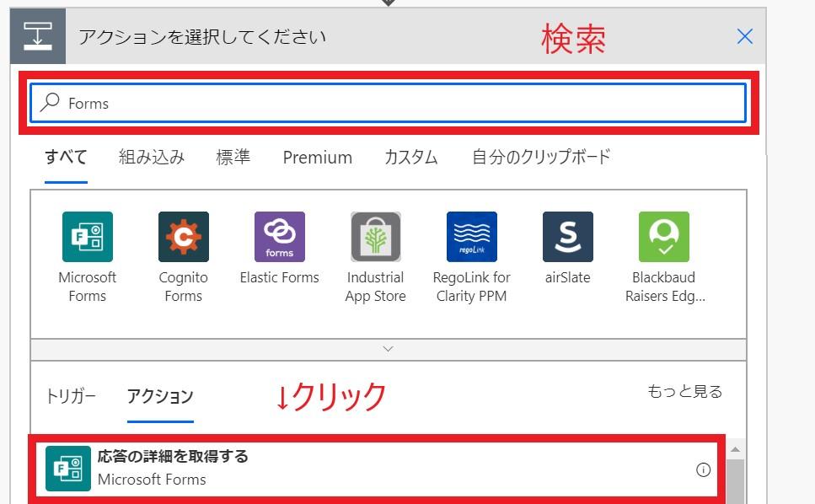Open the 自分のクリップボード tab

coord(541,158)
